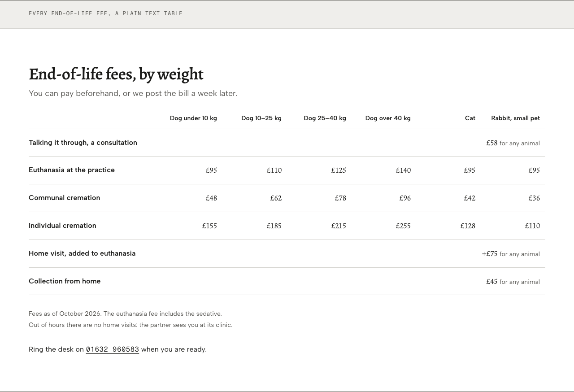Click the 'Dog over 40 kg' column header
Image resolution: width=574 pixels, height=392 pixels.
click(388, 118)
